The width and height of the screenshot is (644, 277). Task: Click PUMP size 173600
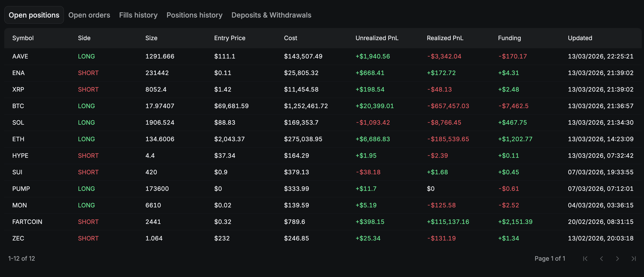click(x=157, y=188)
